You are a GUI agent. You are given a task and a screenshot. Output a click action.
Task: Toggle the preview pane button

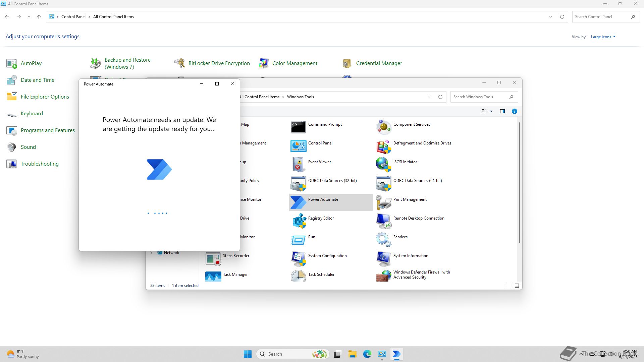[x=502, y=111]
